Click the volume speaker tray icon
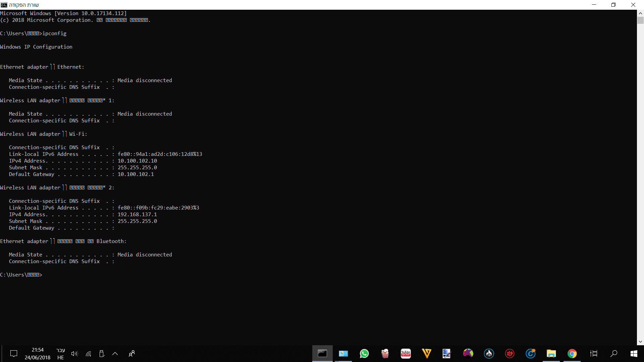The height and width of the screenshot is (362, 644). (x=74, y=354)
